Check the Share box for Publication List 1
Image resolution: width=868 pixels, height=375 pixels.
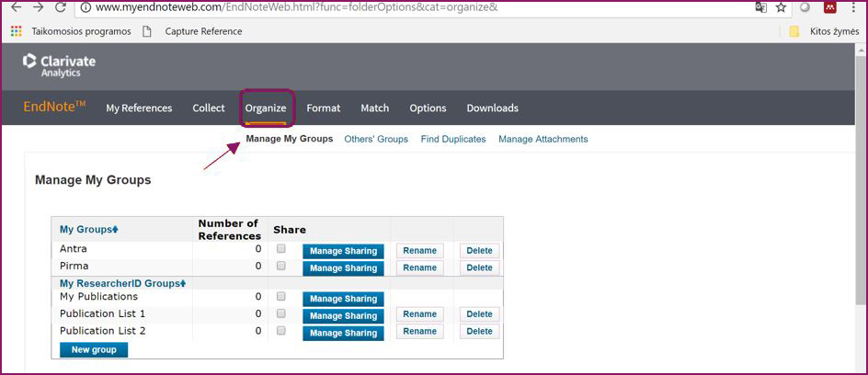click(281, 314)
